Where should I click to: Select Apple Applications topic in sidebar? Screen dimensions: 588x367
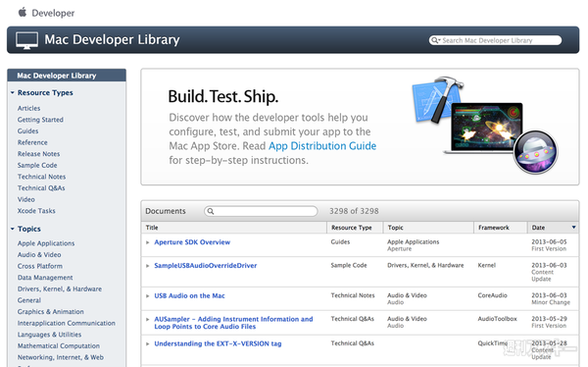(46, 243)
